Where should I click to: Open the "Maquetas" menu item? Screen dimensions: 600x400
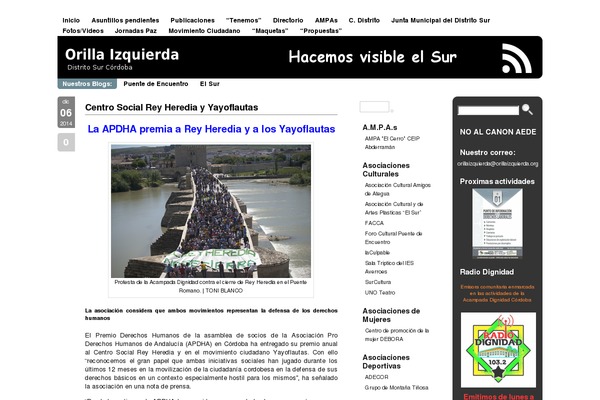270,31
